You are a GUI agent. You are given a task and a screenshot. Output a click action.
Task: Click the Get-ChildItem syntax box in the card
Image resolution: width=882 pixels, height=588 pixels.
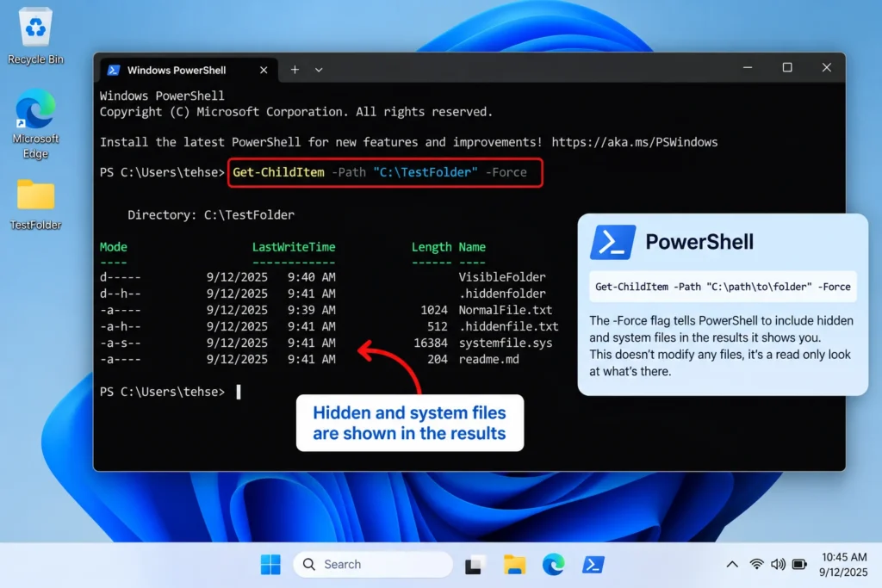pos(723,287)
